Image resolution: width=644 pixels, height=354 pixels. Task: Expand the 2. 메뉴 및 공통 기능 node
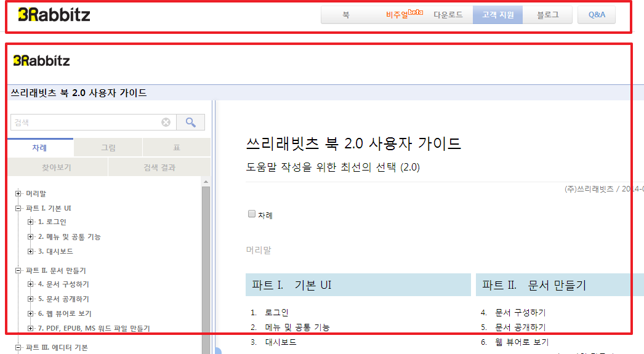[x=30, y=236]
